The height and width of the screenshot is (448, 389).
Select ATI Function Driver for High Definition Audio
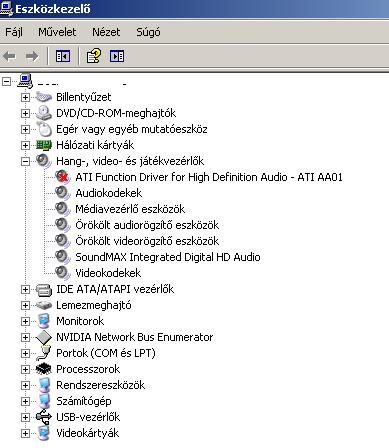[x=209, y=177]
